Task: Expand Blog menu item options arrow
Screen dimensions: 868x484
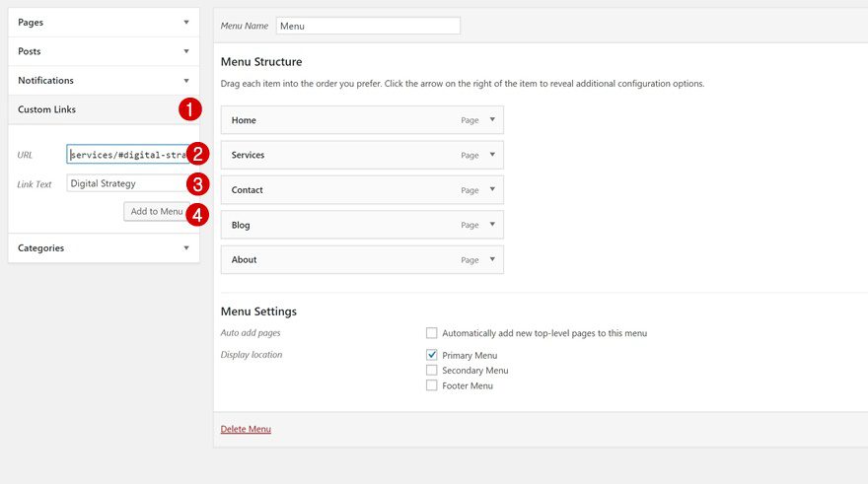Action: point(492,224)
